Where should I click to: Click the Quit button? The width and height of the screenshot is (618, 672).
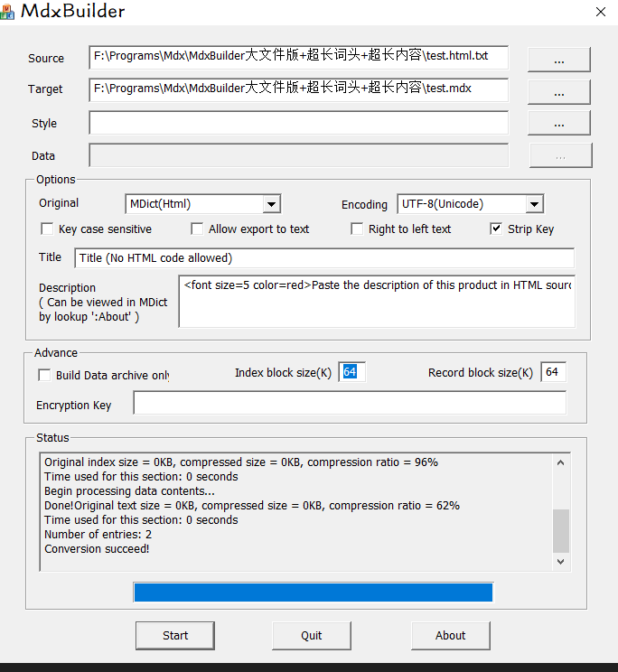[x=312, y=635]
